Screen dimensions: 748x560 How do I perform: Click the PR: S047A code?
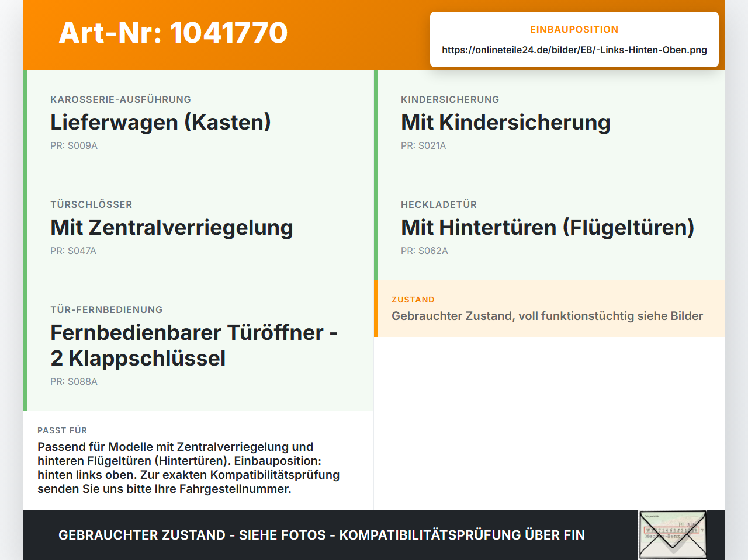[73, 251]
